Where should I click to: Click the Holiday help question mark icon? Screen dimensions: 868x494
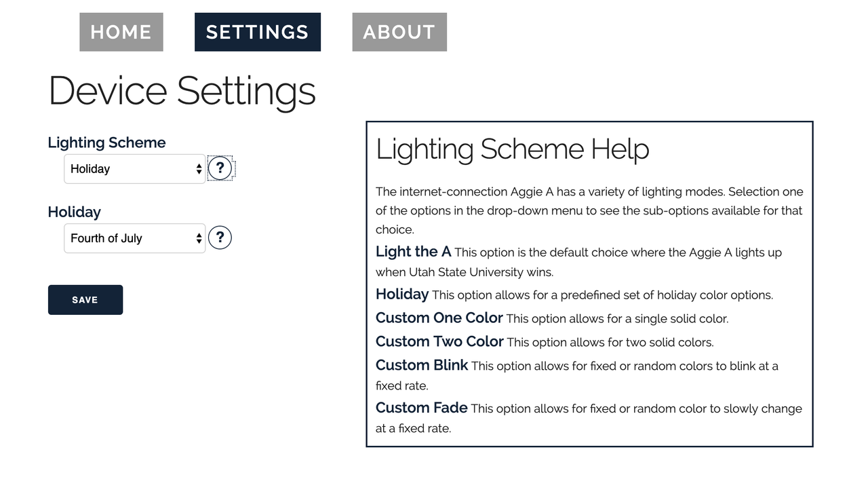coord(220,237)
